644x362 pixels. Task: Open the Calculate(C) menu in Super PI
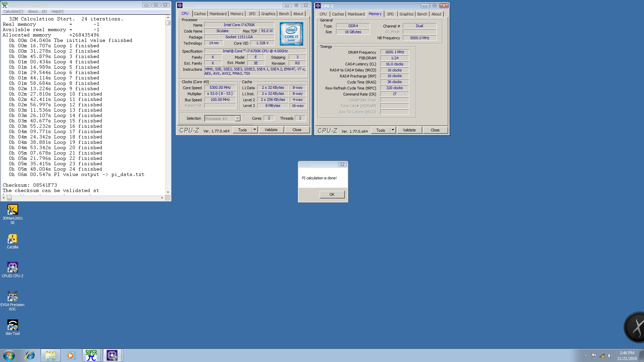point(13,11)
